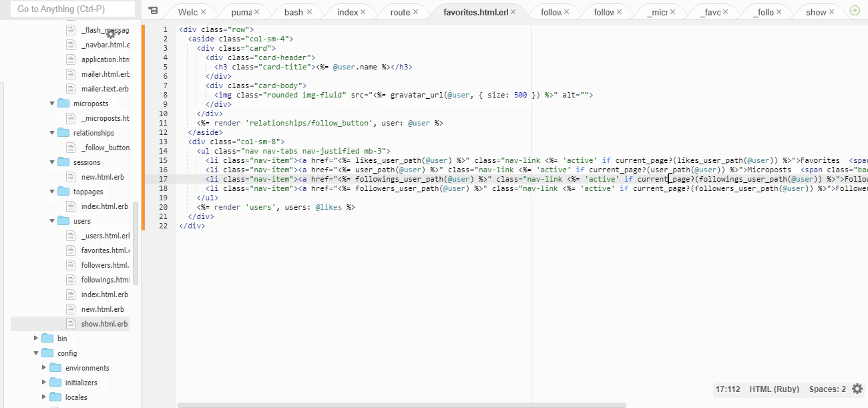Click the users folder icon in the tree
Viewport: 868px width, 408px height.
click(65, 220)
